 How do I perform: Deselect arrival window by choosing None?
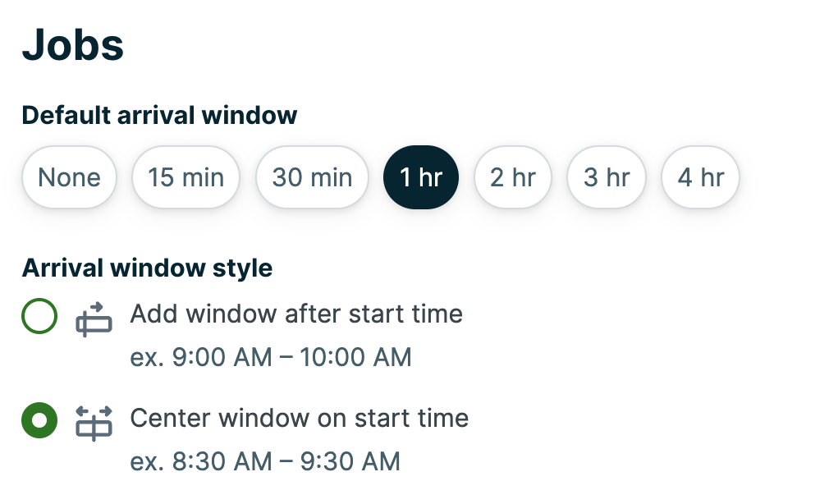click(69, 176)
